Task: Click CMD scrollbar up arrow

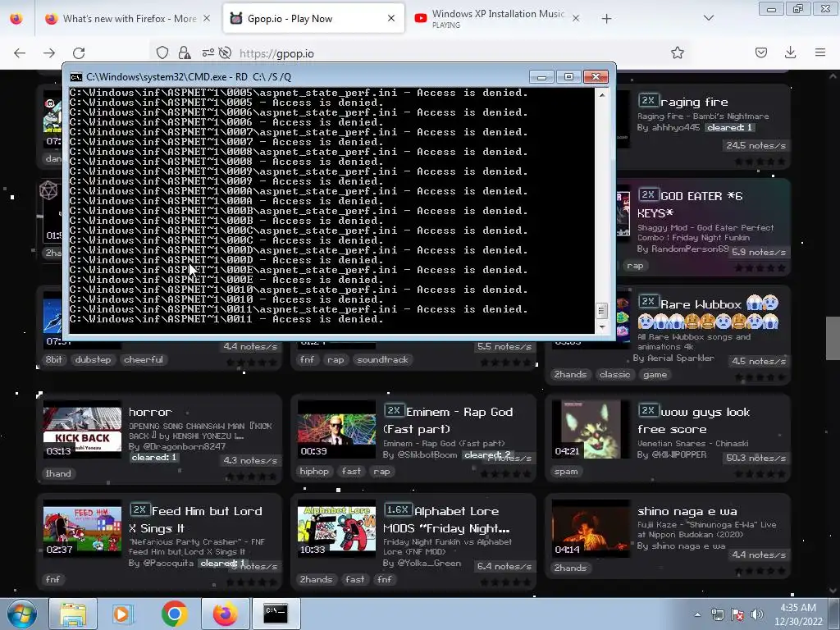Action: coord(602,95)
